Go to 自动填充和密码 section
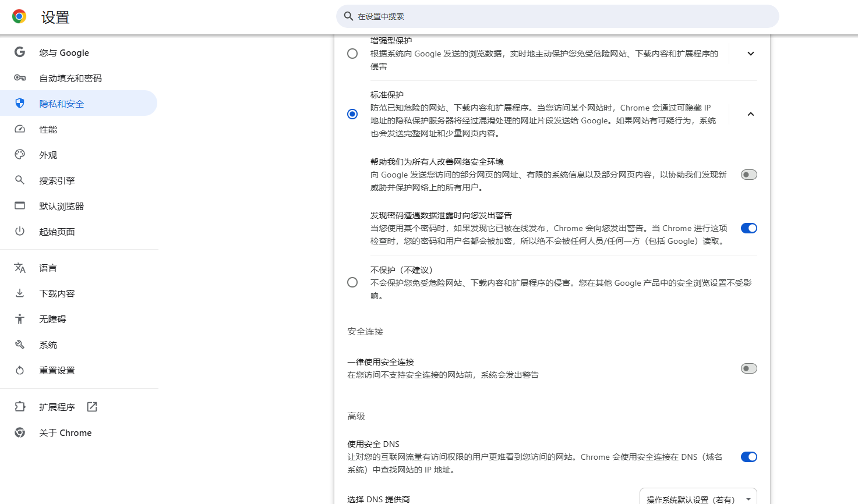The width and height of the screenshot is (858, 504). [x=79, y=78]
